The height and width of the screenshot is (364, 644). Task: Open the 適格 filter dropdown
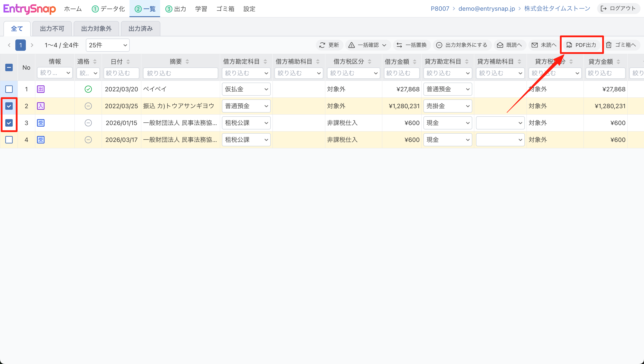point(88,73)
